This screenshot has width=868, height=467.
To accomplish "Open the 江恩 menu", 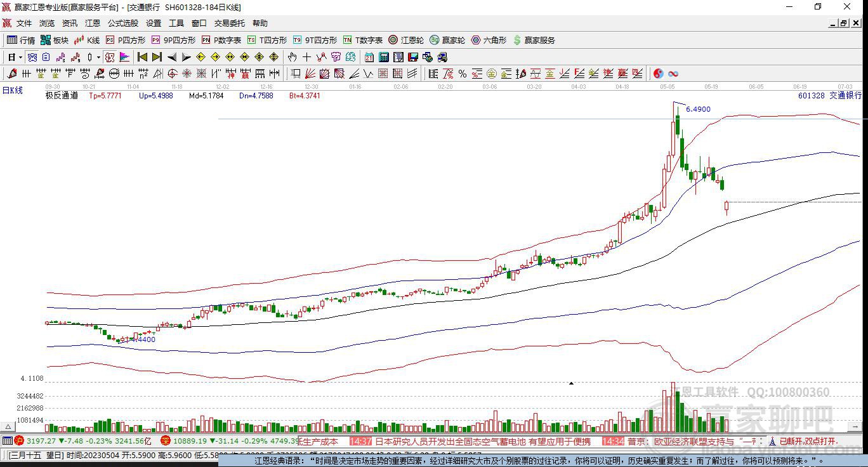I will coord(93,23).
